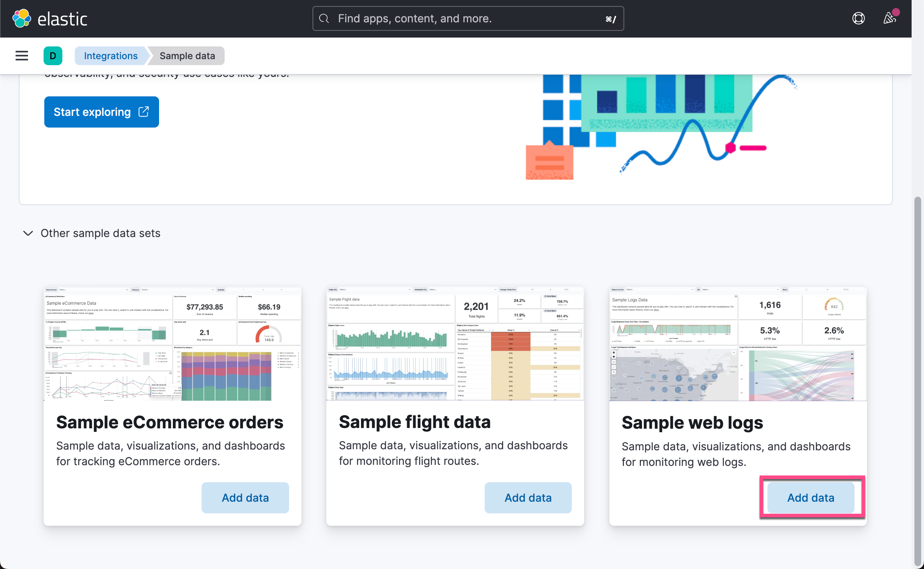Open the Manufacturer dropdown in eCommerce preview

pos(93,289)
